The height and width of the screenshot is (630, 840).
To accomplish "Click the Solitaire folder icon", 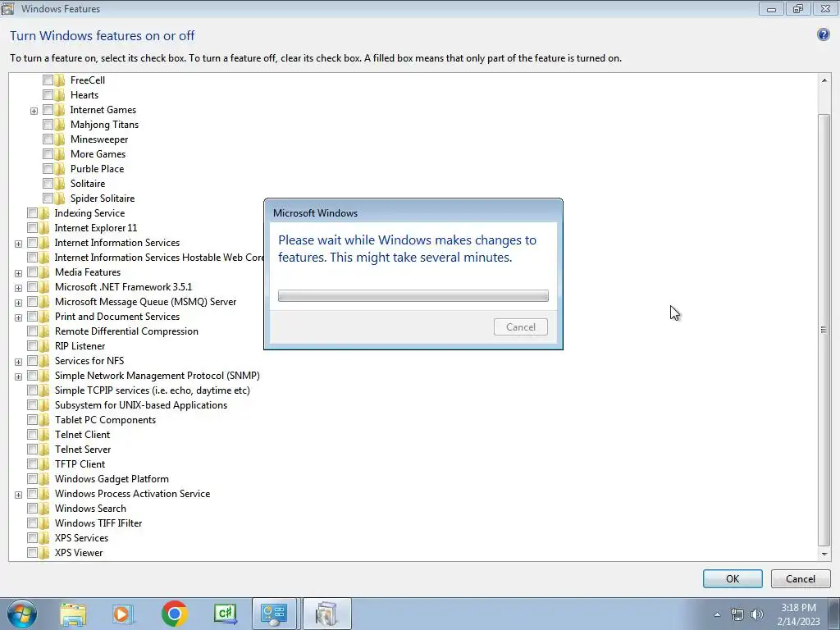I will tap(59, 183).
